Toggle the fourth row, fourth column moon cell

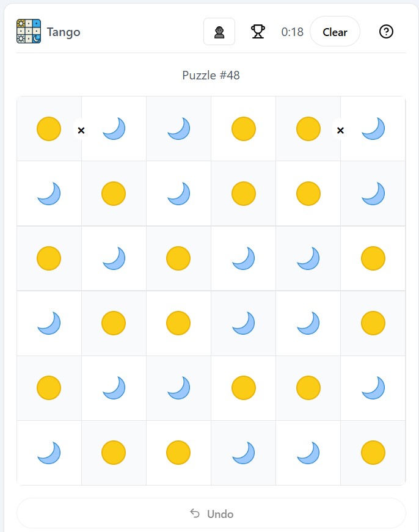click(x=243, y=323)
